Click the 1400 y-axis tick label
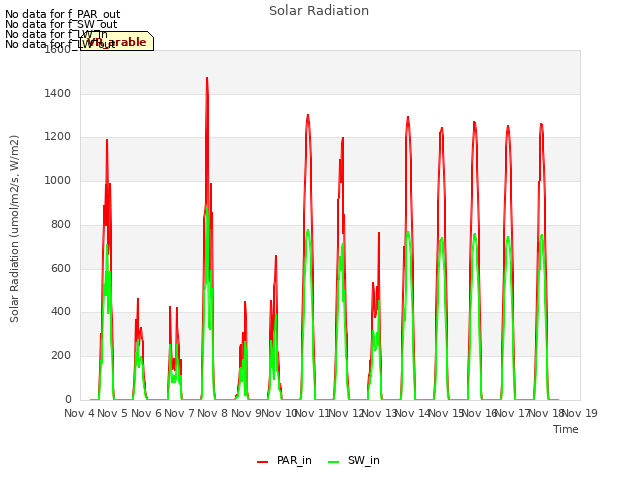The height and width of the screenshot is (480, 640). (58, 93)
